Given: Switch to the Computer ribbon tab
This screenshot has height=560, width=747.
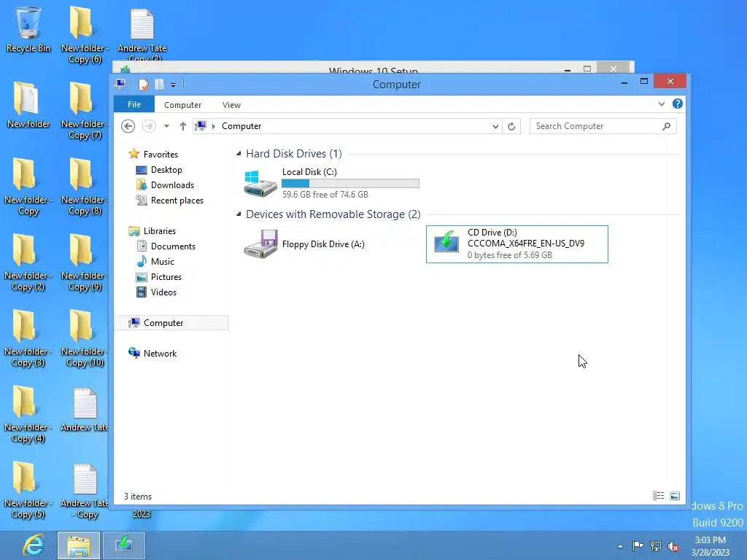Looking at the screenshot, I should point(182,105).
